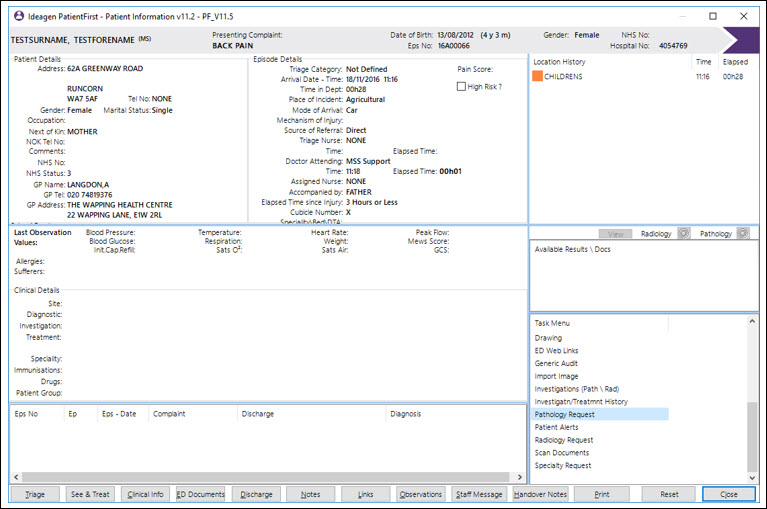Click Triage Category Not Defined value
Image resolution: width=767 pixels, height=509 pixels.
coord(366,69)
